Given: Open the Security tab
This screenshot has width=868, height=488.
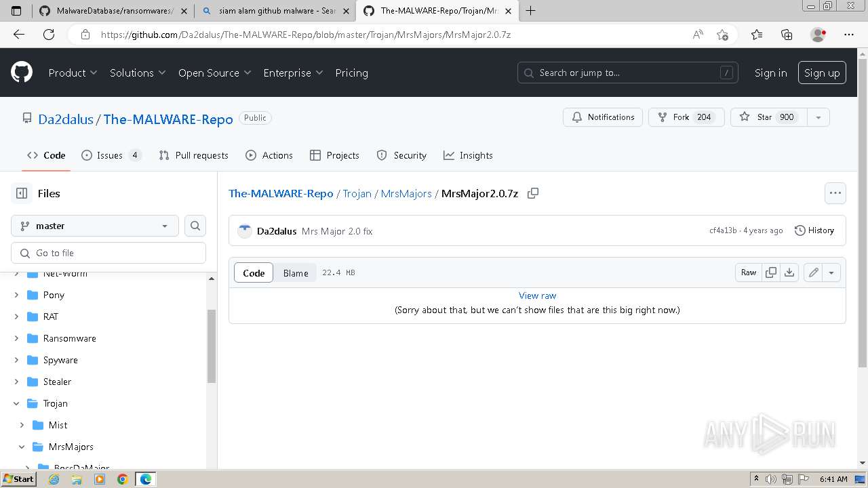Looking at the screenshot, I should pos(401,155).
